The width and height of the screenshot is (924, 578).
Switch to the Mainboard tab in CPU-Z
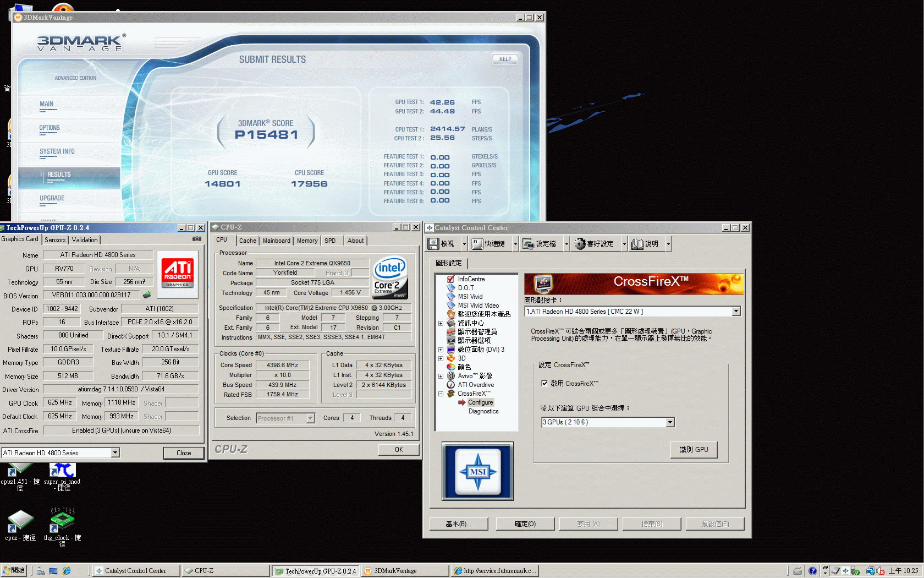[276, 241]
